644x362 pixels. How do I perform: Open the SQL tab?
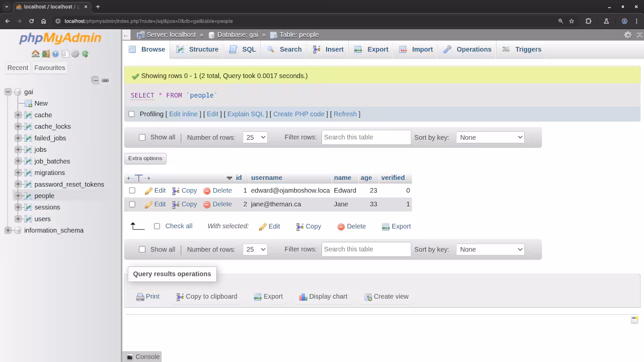(243, 49)
